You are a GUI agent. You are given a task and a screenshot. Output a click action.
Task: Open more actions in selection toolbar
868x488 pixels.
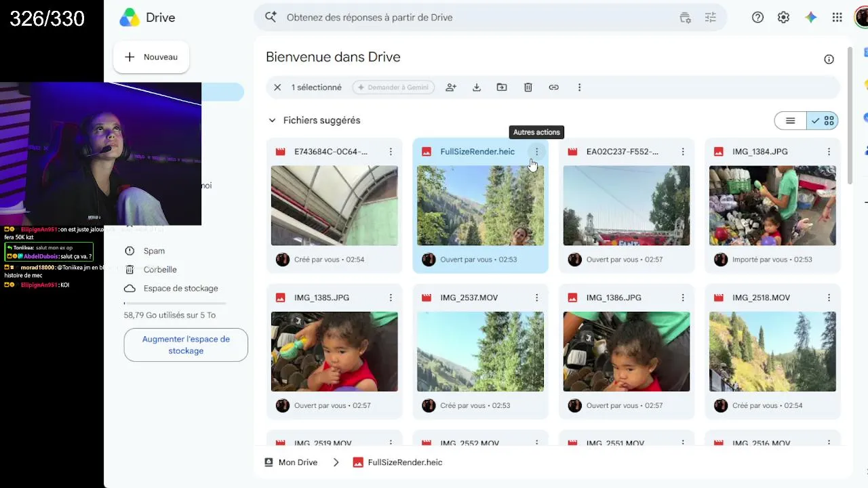coord(579,87)
